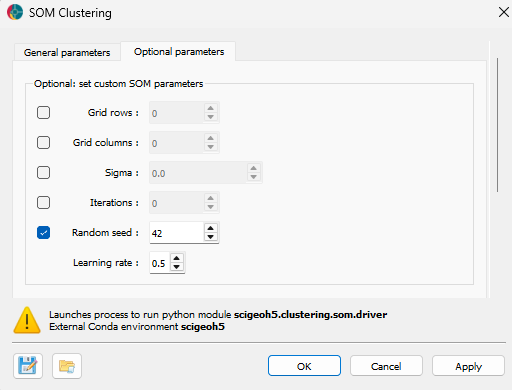Screen dimensions: 512x390
Task: Close the SOM Clustering dialog
Action: click(x=504, y=12)
